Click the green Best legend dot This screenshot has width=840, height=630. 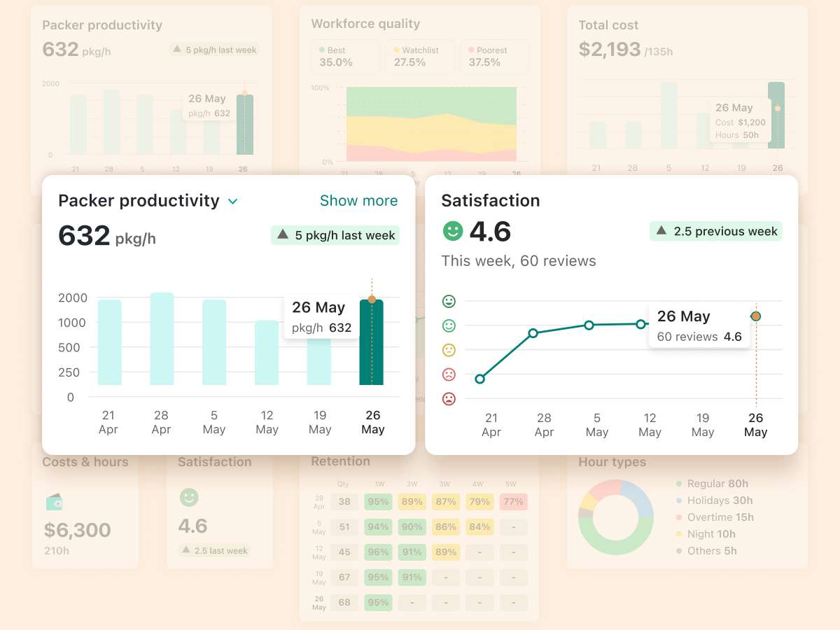click(x=322, y=50)
